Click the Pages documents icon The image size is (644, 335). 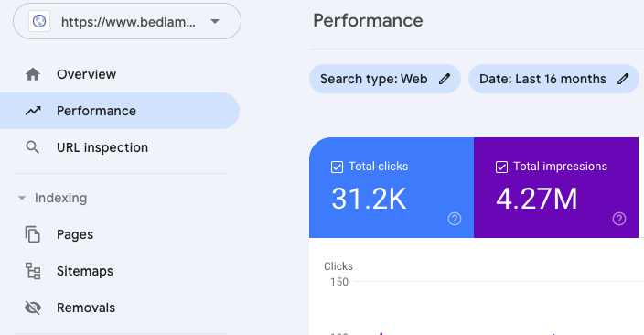33,234
